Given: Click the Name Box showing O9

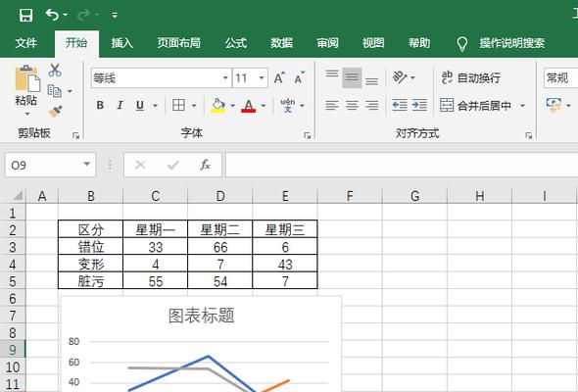Looking at the screenshot, I should click(x=42, y=165).
